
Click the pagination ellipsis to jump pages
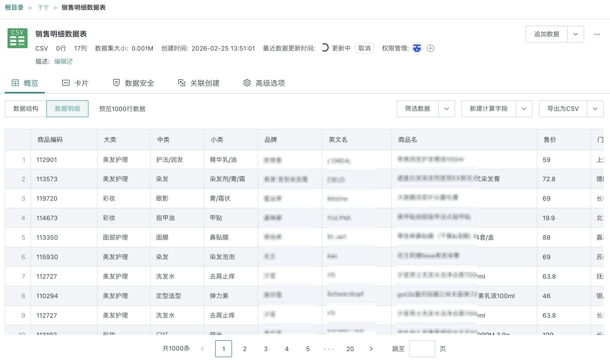pos(329,349)
